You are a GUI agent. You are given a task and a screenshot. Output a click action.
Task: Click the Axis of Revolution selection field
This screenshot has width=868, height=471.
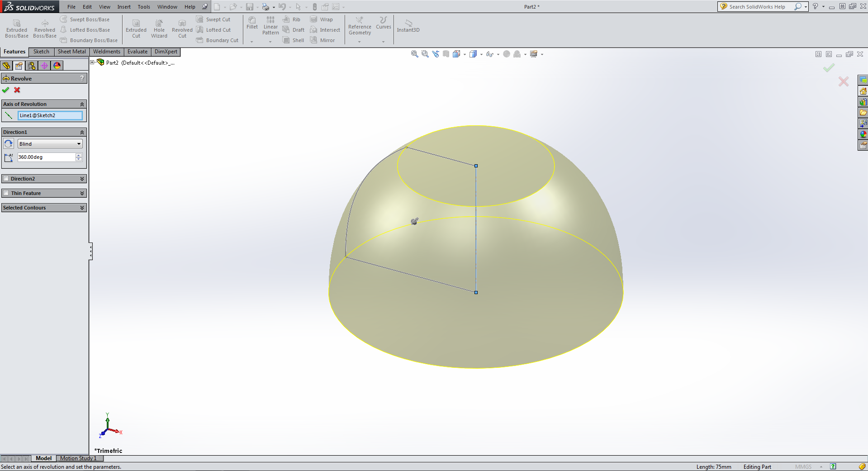[x=50, y=115]
